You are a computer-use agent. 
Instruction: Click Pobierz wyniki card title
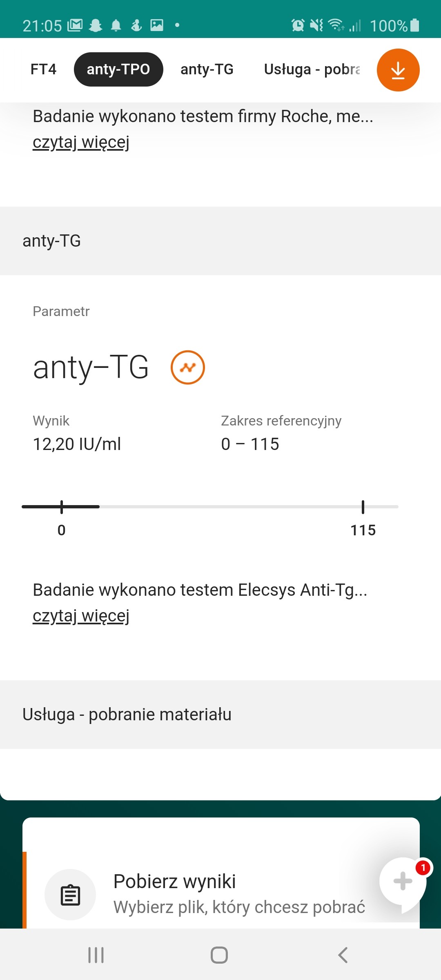pyautogui.click(x=174, y=881)
